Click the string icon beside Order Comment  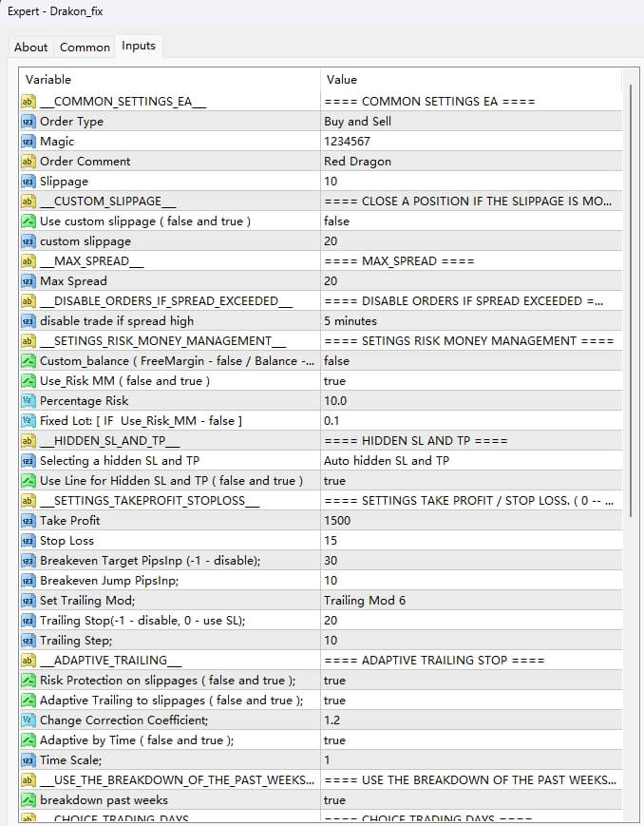click(x=28, y=162)
